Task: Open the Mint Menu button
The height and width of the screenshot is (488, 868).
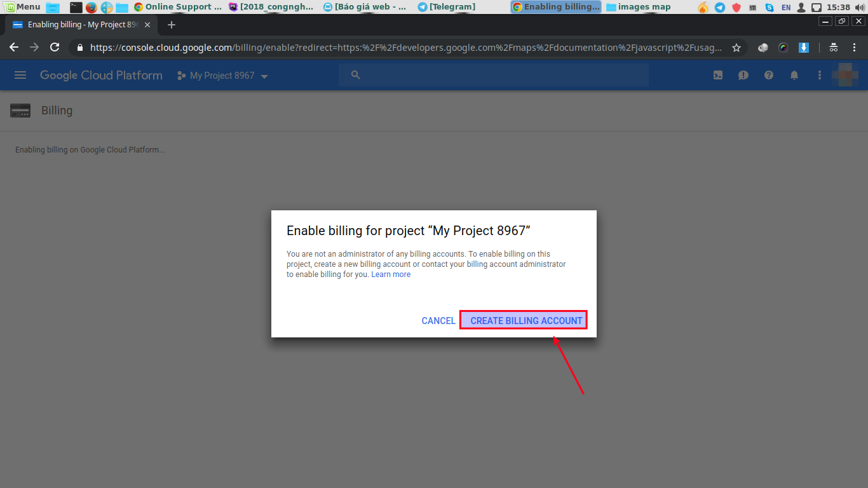Action: tap(22, 7)
